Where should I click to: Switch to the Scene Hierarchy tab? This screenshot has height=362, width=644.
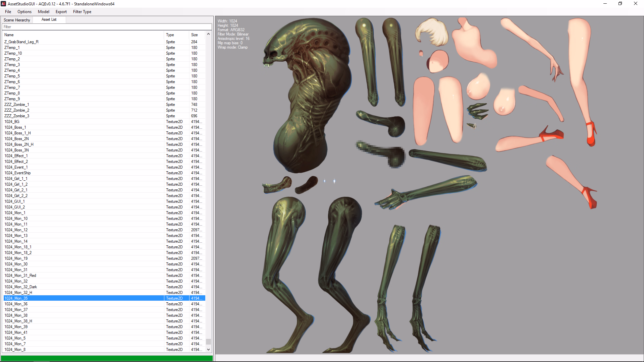point(17,20)
